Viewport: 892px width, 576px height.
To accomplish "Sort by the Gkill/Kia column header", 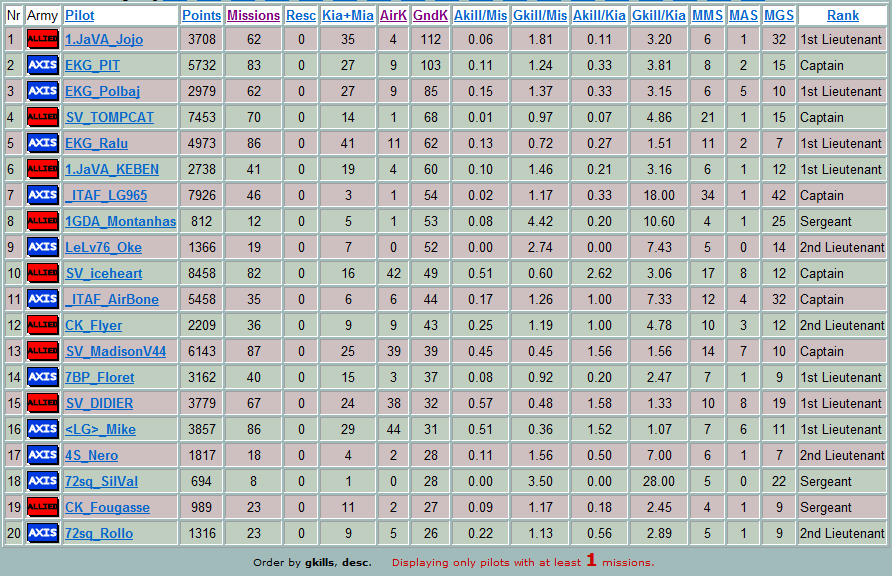I will click(659, 15).
